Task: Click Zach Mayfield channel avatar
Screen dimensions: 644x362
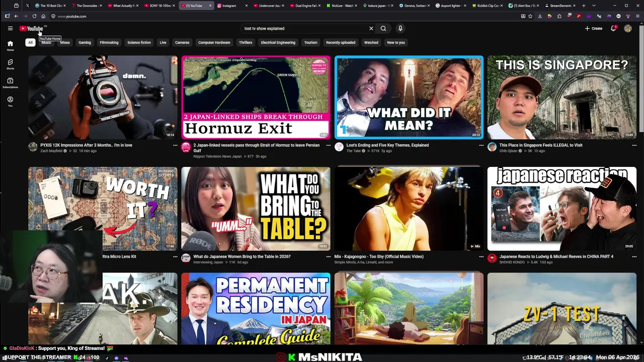Action: coord(33,147)
